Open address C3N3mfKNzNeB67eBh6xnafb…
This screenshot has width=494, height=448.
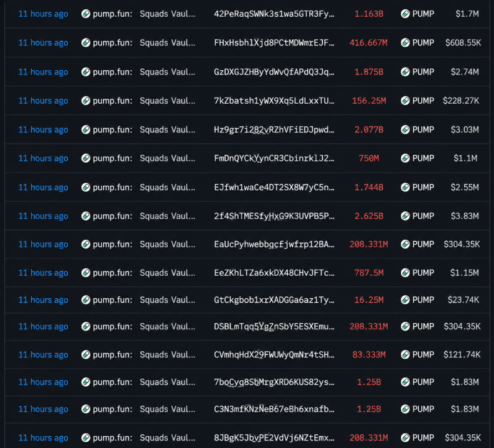274,409
